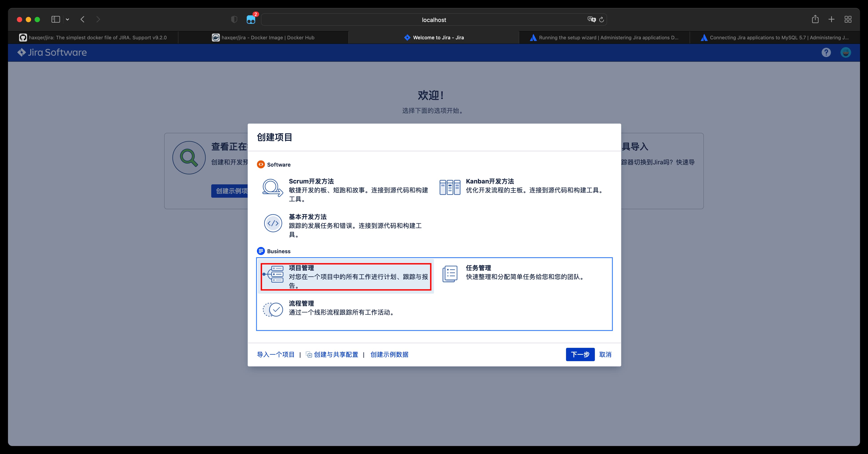868x454 pixels.
Task: Click the 任务管理 title text
Action: (x=478, y=268)
